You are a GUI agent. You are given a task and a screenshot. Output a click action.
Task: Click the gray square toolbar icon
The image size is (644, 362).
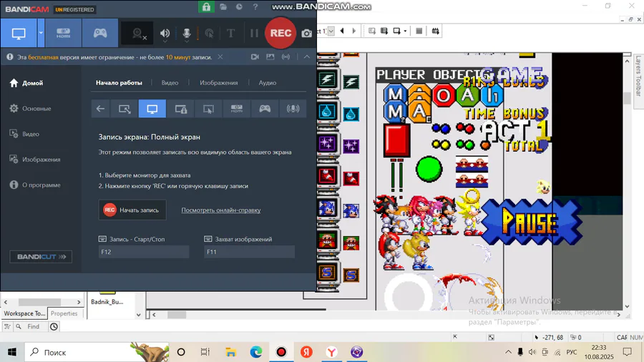click(x=419, y=31)
